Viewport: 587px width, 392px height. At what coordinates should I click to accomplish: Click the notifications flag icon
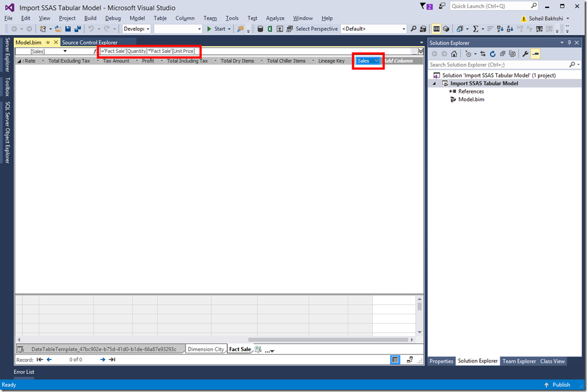[425, 6]
